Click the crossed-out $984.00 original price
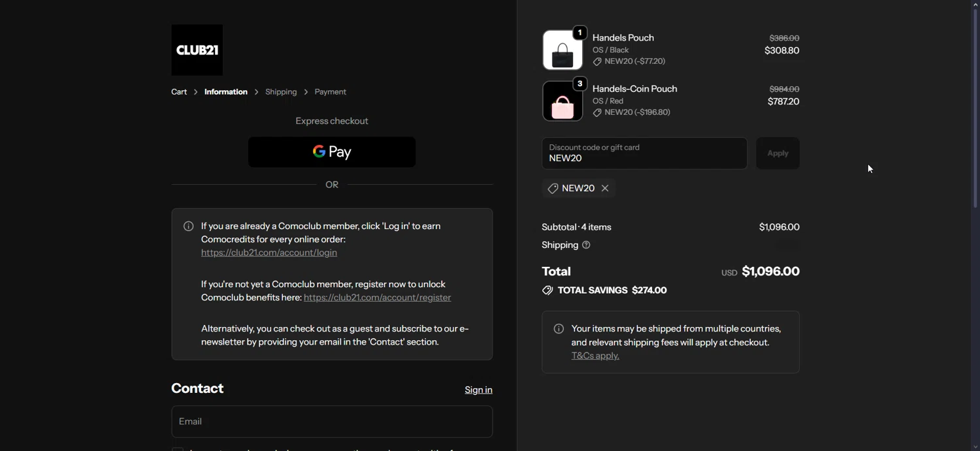 click(x=784, y=89)
